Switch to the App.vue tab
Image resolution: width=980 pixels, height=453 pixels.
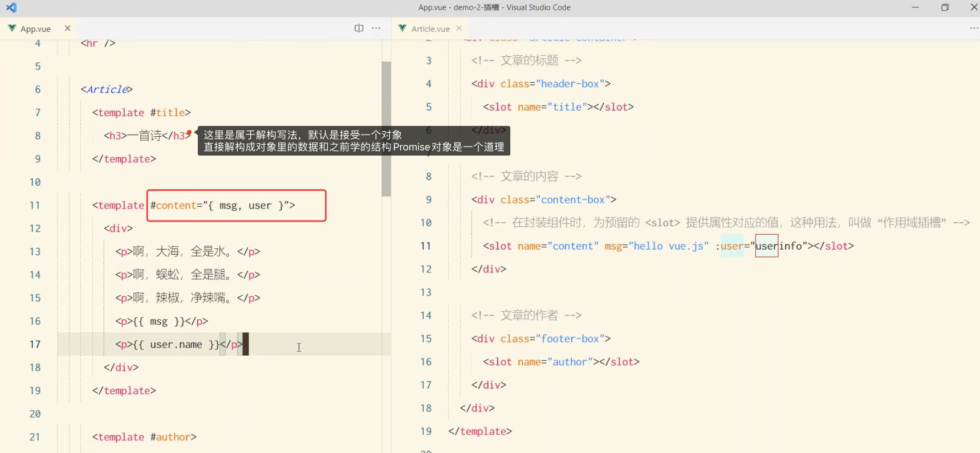36,28
